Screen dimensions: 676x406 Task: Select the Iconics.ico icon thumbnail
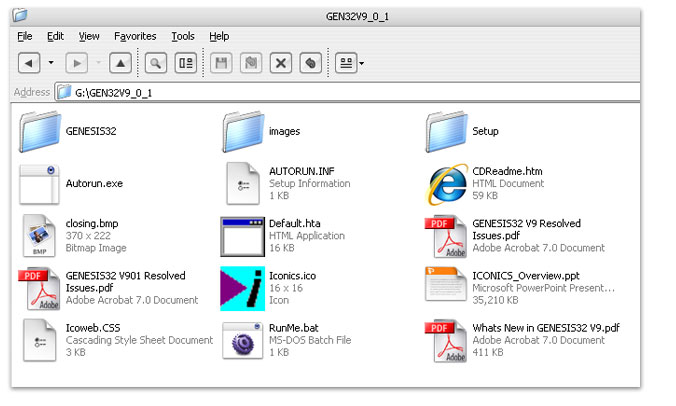tap(242, 288)
